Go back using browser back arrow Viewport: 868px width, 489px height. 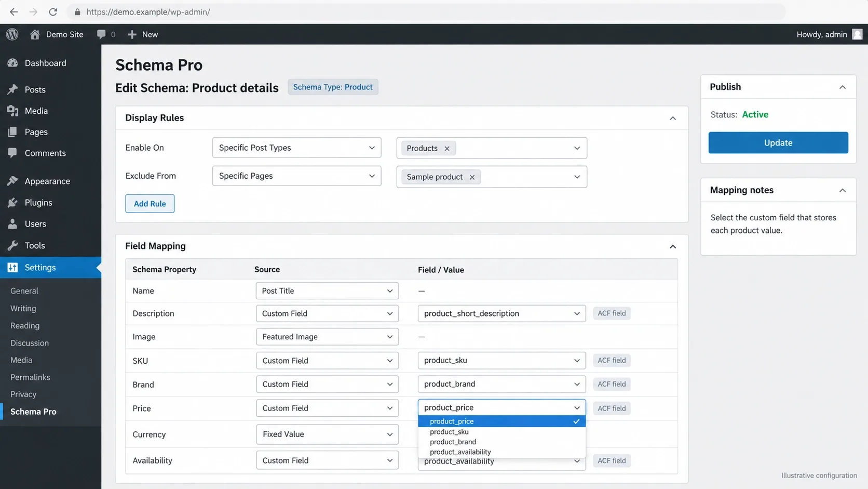point(14,11)
